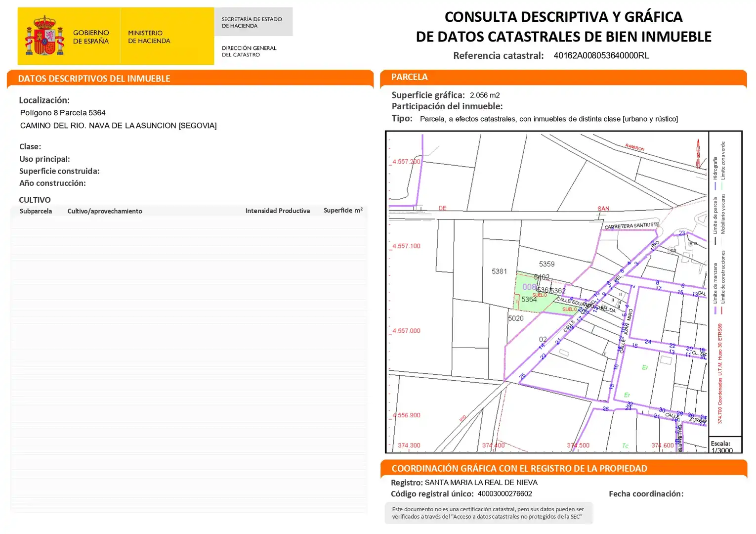The width and height of the screenshot is (756, 534).
Task: Click the blue 'Hidrografía' legend line
Action: pos(715,186)
